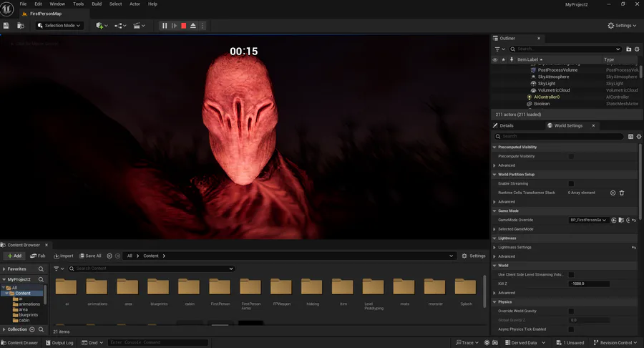The width and height of the screenshot is (644, 348).
Task: Toggle Precompute Visibility checkbox
Action: (x=571, y=156)
